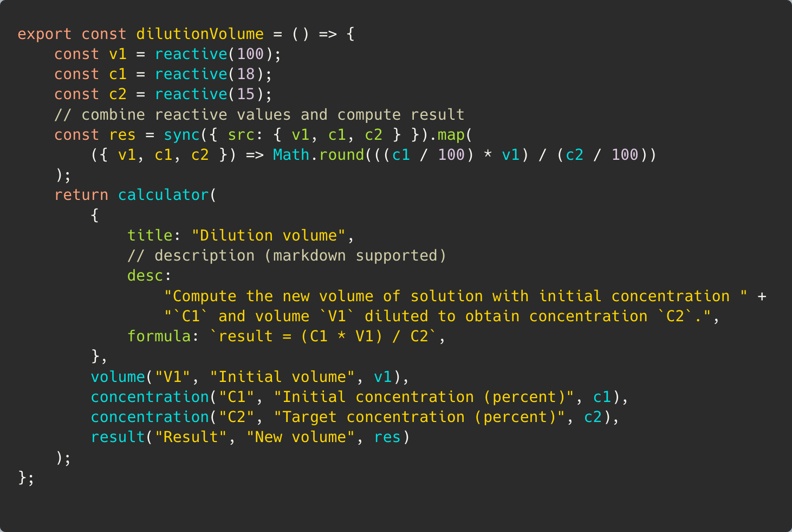The height and width of the screenshot is (532, 792).
Task: Click the desc property key
Action: [x=145, y=276]
